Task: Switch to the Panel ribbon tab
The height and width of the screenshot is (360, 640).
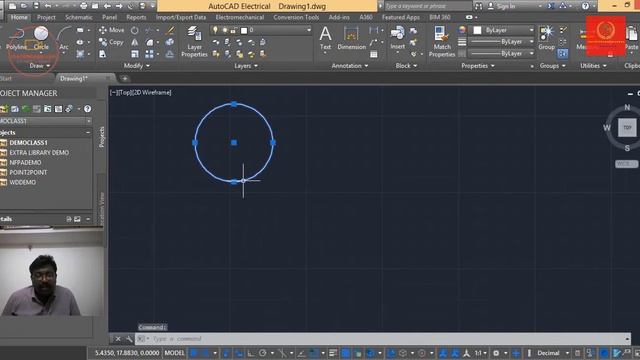Action: click(x=109, y=18)
